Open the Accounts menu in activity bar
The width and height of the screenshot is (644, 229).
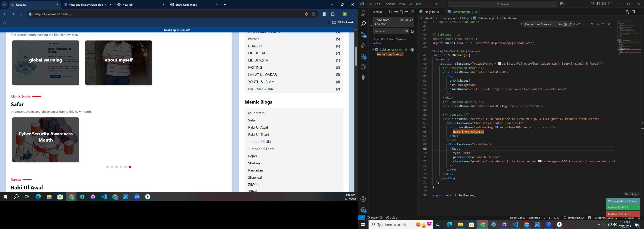[363, 199]
